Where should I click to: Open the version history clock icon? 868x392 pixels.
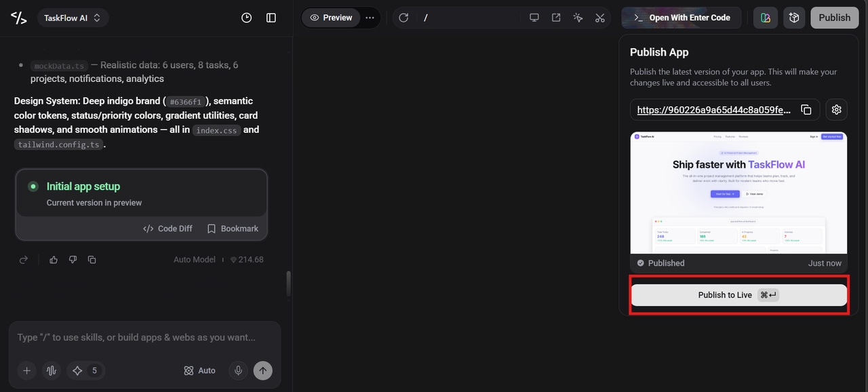click(x=247, y=18)
